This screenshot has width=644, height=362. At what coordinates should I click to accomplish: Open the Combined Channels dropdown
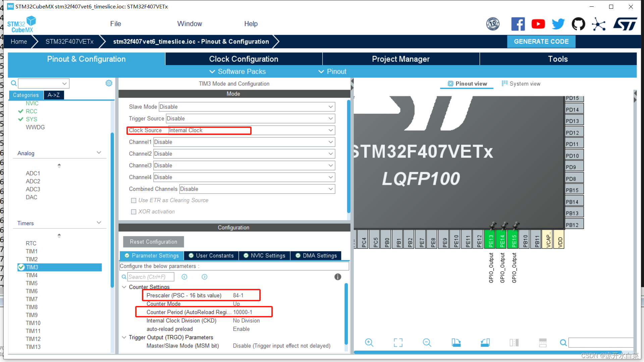pyautogui.click(x=257, y=189)
